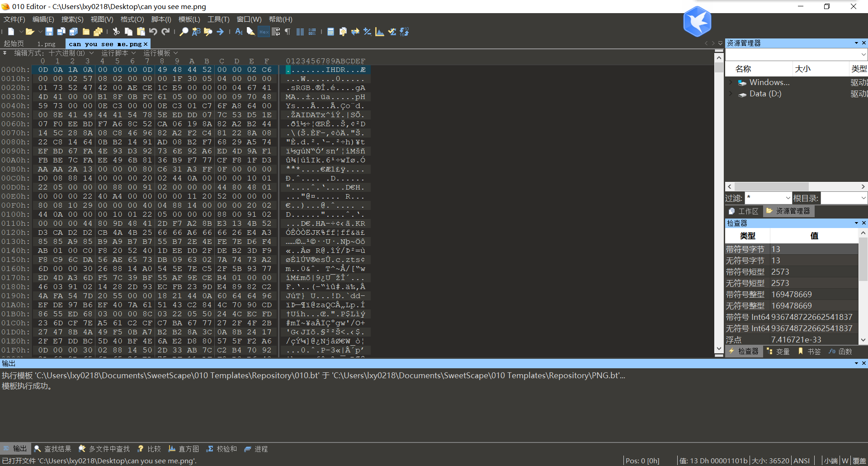Toggle the Hex edit mode button
The image size is (868, 466).
pyautogui.click(x=264, y=32)
